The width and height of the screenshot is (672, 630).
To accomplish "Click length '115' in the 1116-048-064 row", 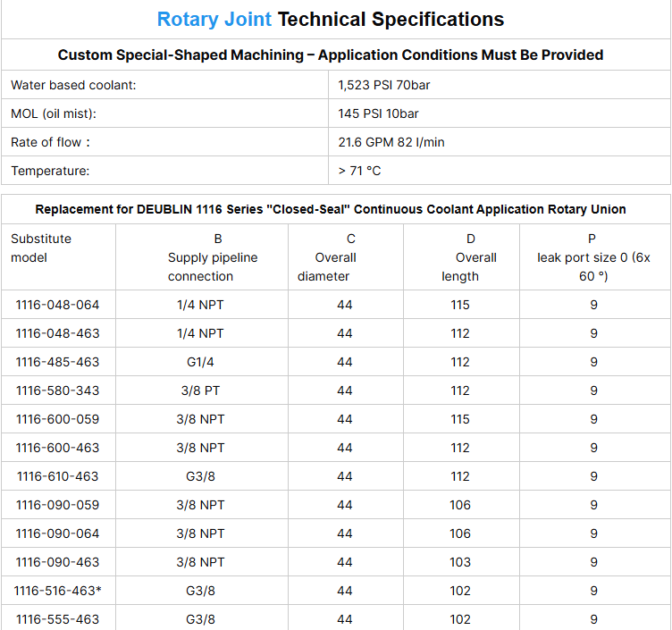I will [460, 305].
